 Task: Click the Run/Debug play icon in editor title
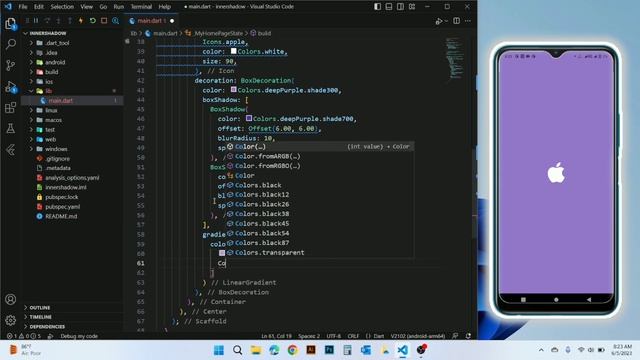coord(439,21)
